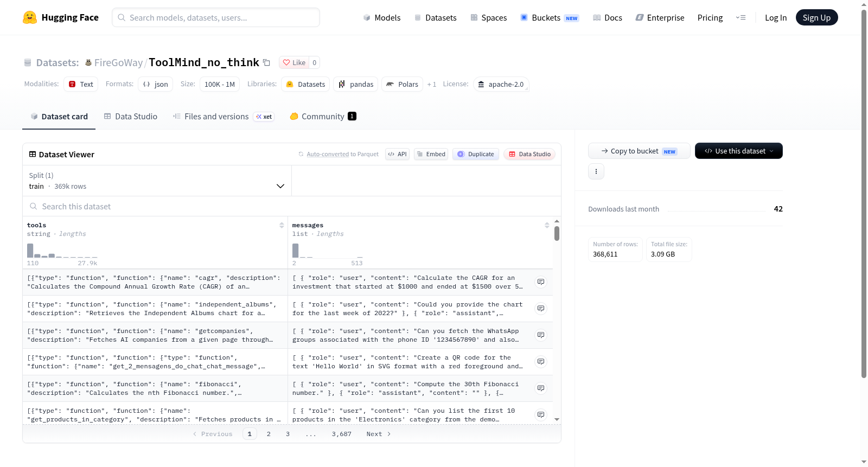This screenshot has height=467, width=868.
Task: Open Datasets in the top navigation
Action: [x=436, y=17]
